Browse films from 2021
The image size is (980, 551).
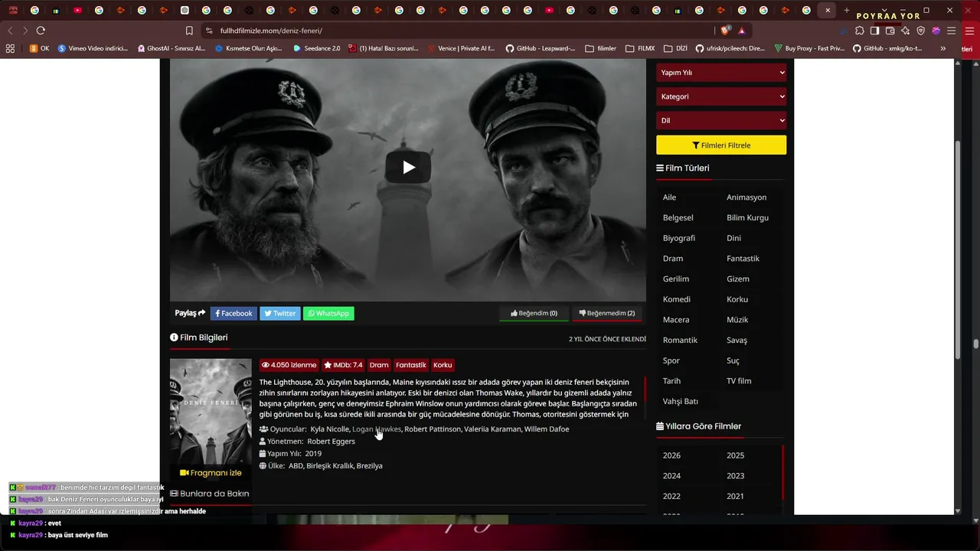coord(735,497)
